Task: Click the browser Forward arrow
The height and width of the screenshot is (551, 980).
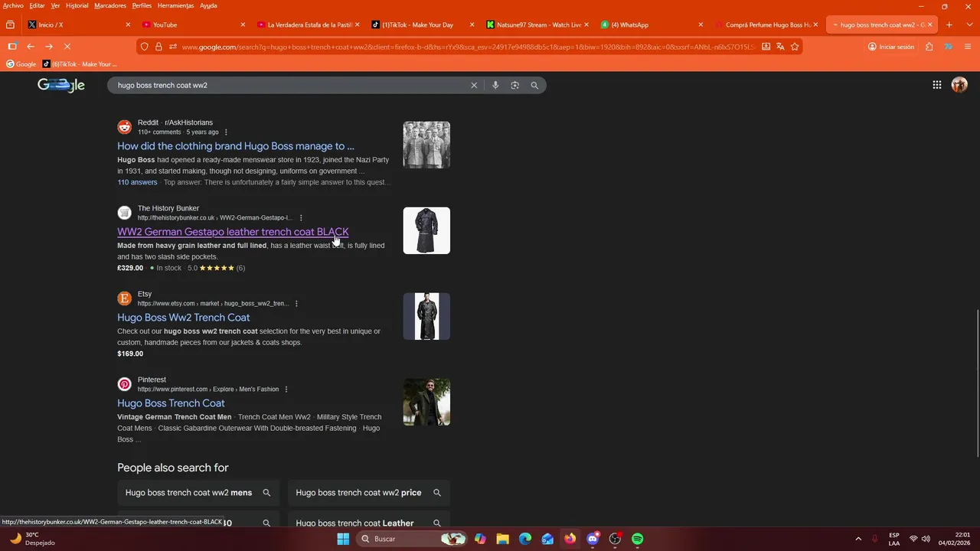Action: 49,47
